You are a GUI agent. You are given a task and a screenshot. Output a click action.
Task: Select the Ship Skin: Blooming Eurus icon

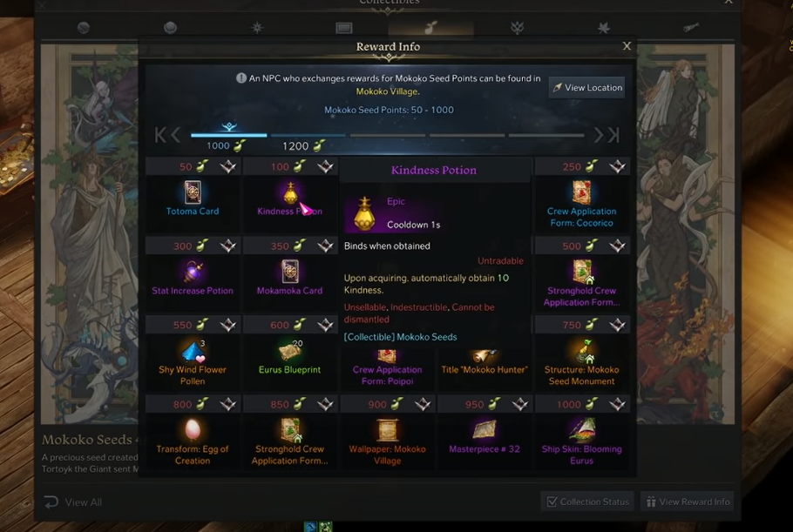click(581, 430)
